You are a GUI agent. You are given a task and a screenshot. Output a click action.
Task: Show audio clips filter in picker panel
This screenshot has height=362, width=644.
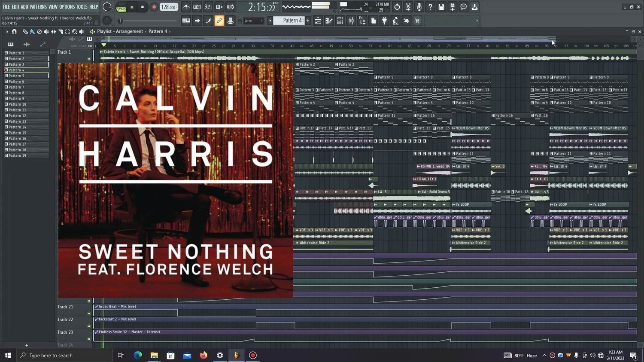tap(27, 44)
